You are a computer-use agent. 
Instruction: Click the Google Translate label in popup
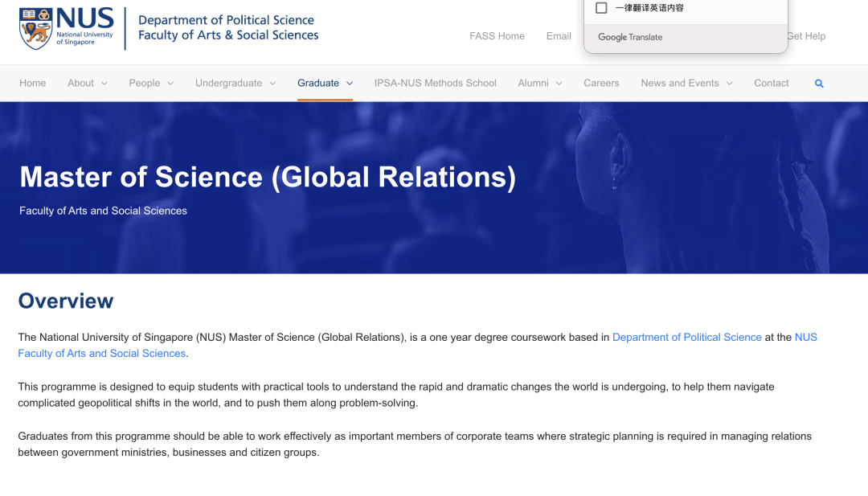coord(630,37)
